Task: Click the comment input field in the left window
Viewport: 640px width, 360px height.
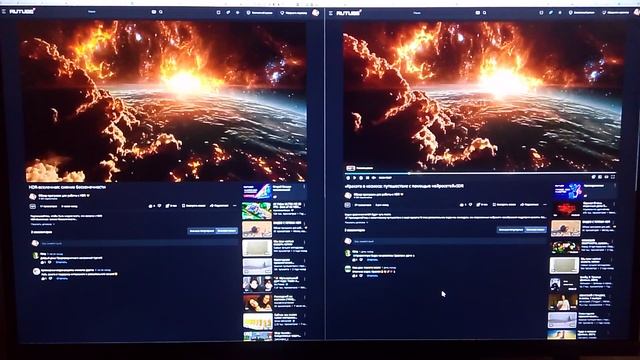Action: (139, 243)
